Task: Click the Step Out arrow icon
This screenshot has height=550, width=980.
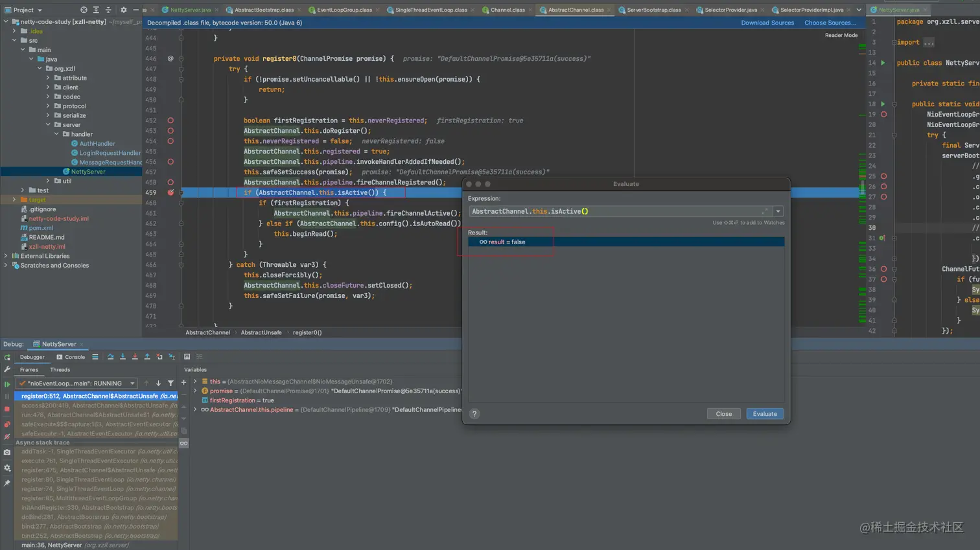Action: (x=147, y=357)
